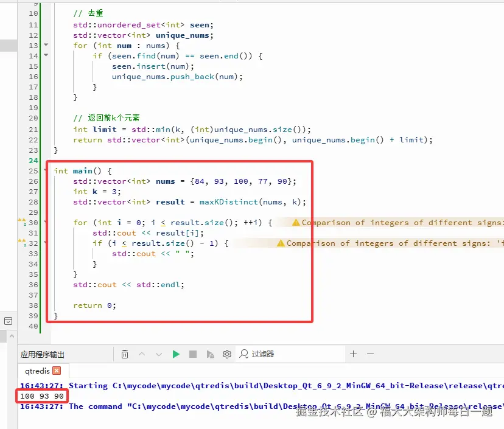Jump to previous item using the up arrow
The image size is (504, 429).
pos(142,354)
